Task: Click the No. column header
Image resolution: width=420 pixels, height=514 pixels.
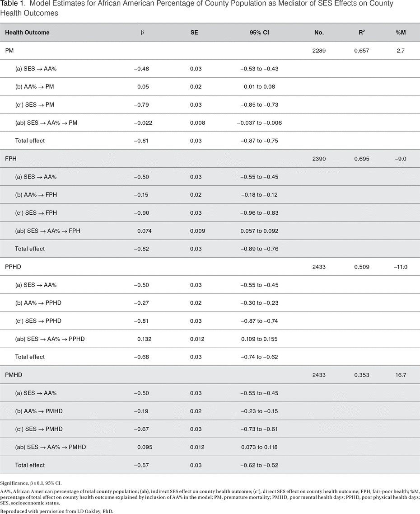Action: coord(319,33)
